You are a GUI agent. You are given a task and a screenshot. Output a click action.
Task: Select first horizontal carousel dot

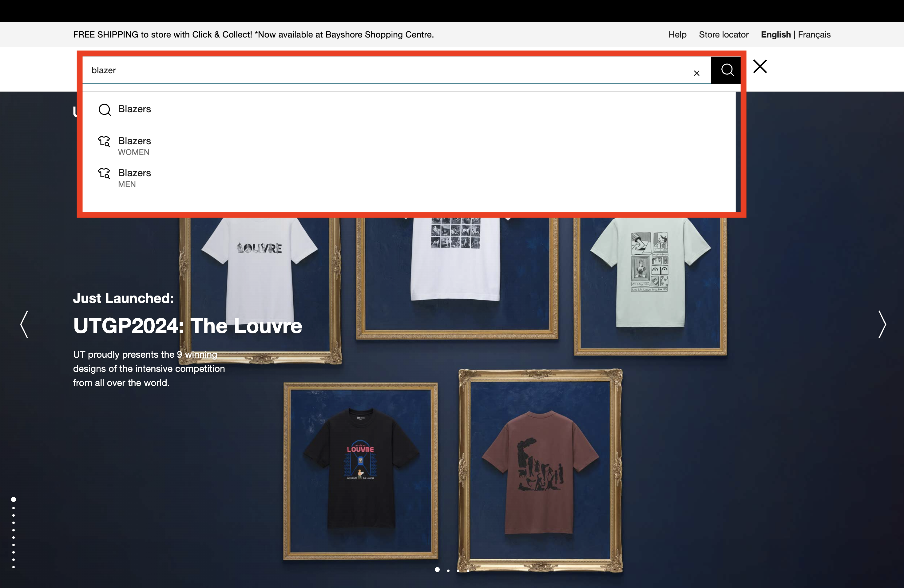(x=437, y=569)
